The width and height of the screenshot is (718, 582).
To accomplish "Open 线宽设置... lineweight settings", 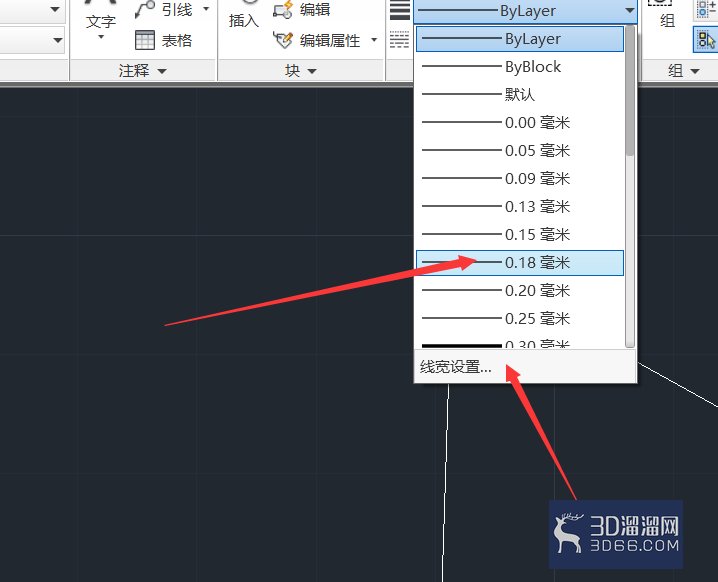I will click(x=525, y=367).
